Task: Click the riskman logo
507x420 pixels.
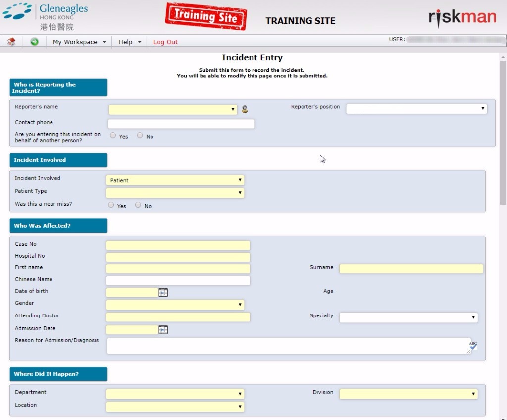Action: tap(462, 17)
